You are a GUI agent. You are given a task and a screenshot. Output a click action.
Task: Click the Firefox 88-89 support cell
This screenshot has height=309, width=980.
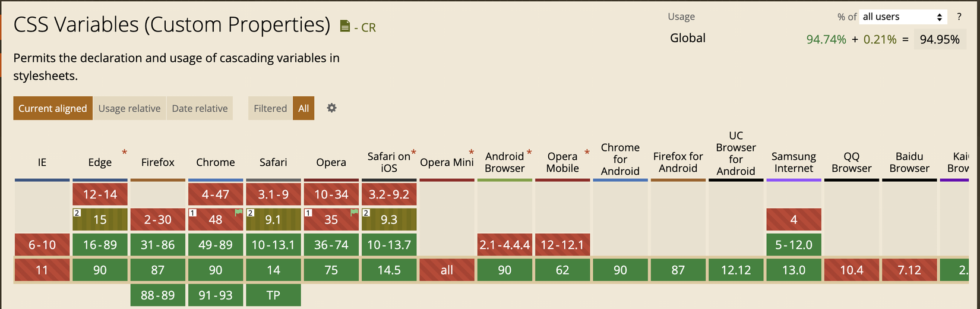click(x=157, y=295)
